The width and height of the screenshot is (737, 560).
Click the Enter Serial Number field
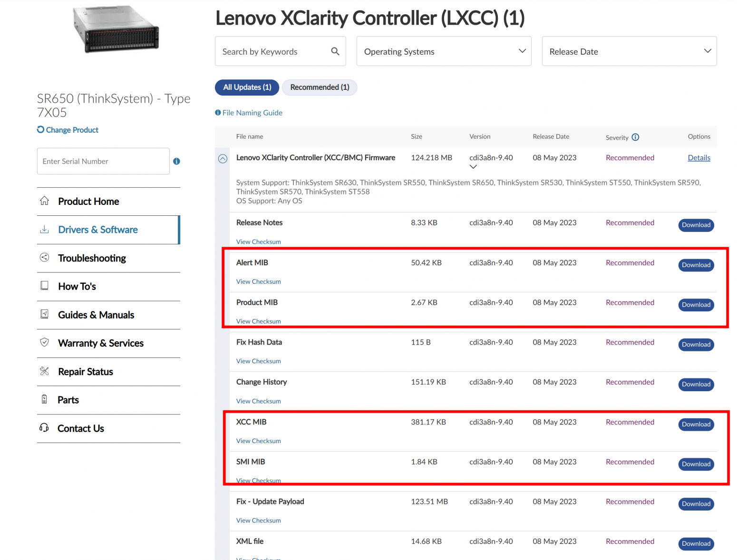pos(103,161)
